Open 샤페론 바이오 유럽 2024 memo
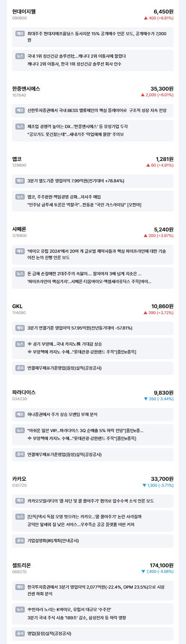The image size is (186, 644). [x=93, y=255]
